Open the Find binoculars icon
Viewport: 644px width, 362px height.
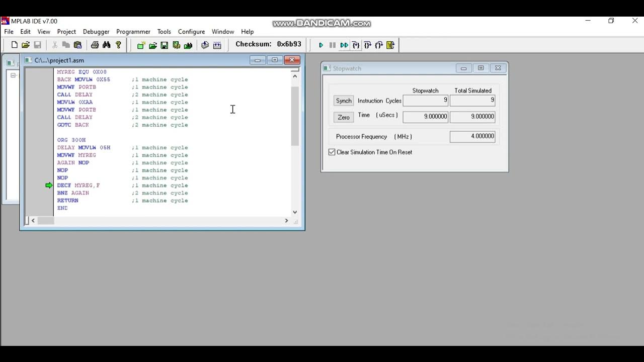(x=106, y=45)
